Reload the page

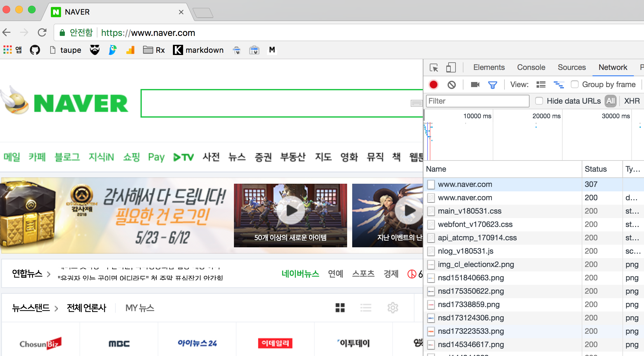point(42,32)
